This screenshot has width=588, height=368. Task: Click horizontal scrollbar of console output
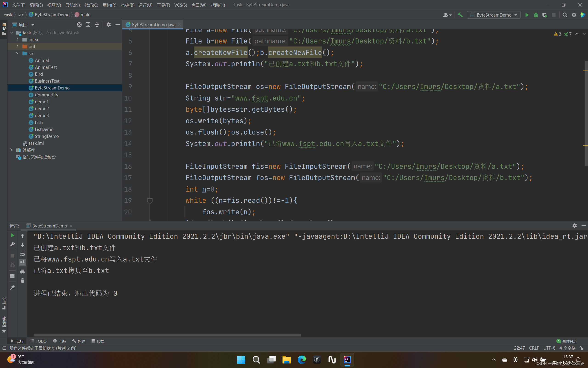click(x=167, y=335)
